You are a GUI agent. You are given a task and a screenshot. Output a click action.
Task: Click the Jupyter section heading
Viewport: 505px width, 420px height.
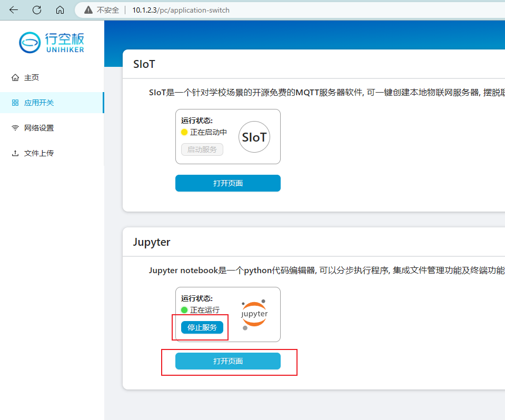tap(152, 242)
